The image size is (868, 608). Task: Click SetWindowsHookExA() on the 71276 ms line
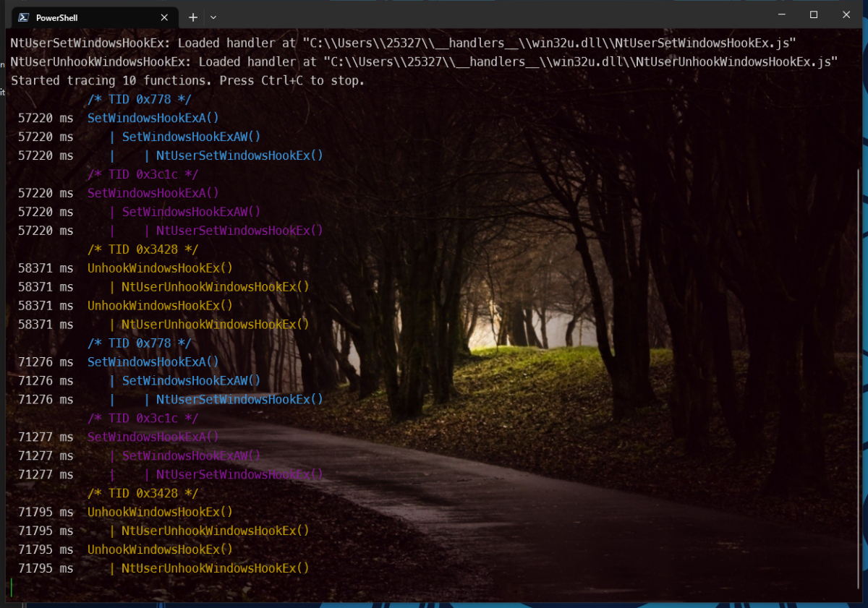tap(153, 361)
